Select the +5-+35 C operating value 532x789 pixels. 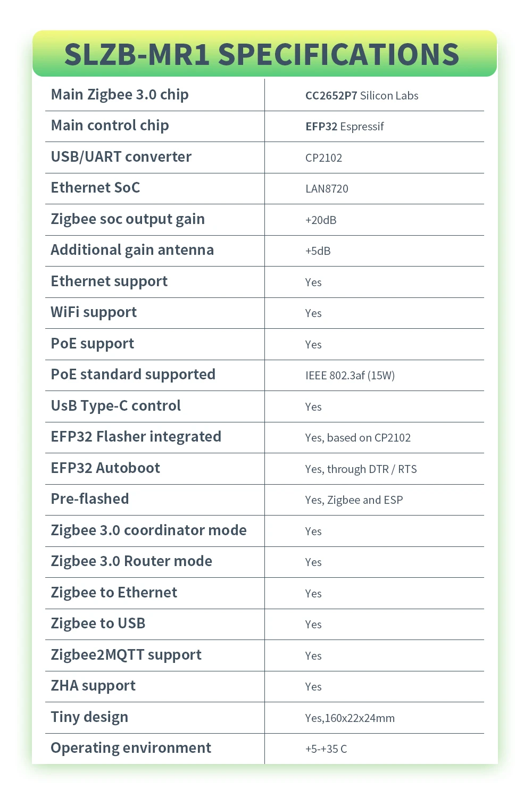tap(326, 749)
